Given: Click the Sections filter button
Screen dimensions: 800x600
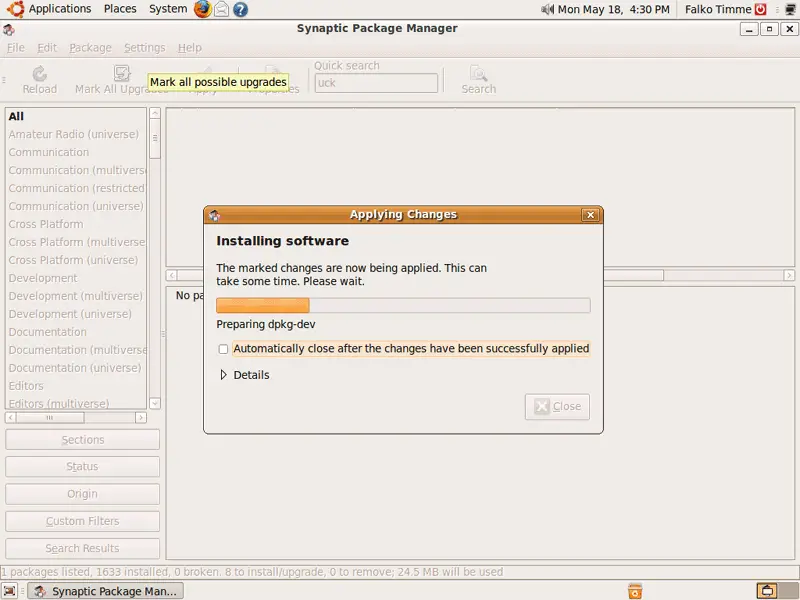Looking at the screenshot, I should coord(82,440).
